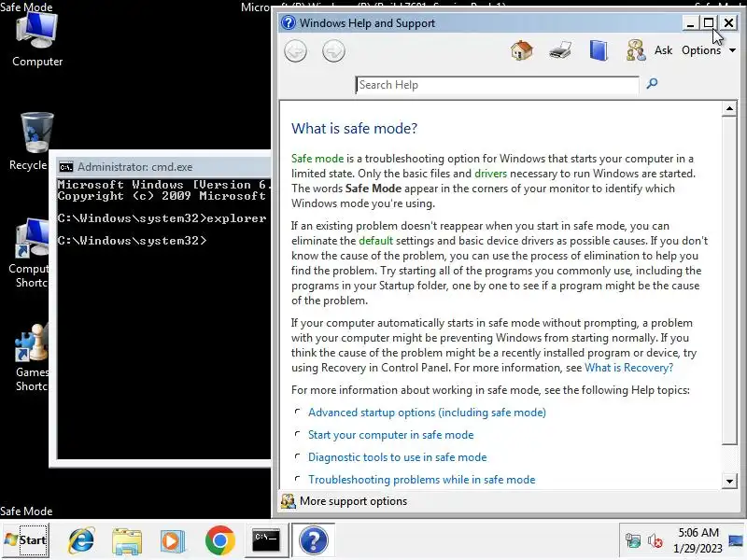
Task: Open 'Diagnostic tools to use in safe mode'
Action: click(x=398, y=457)
